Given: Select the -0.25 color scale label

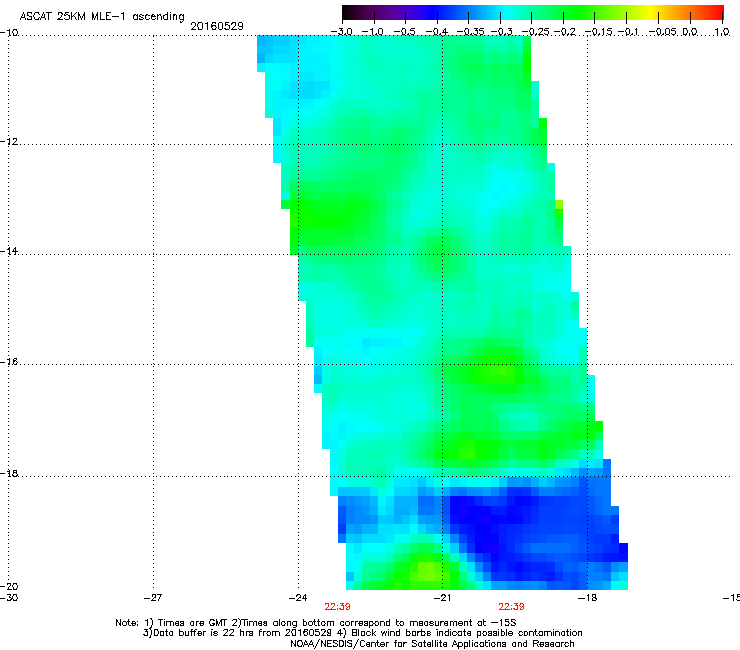Looking at the screenshot, I should [x=536, y=32].
